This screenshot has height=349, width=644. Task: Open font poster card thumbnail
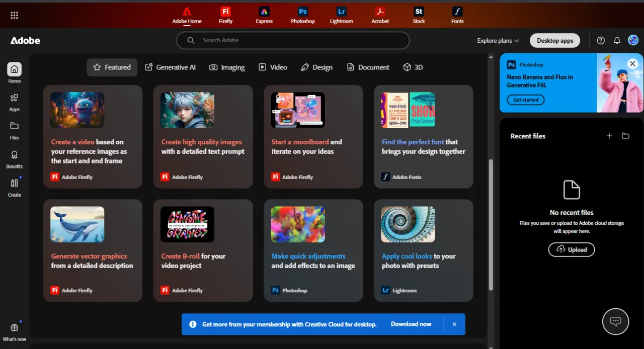click(x=408, y=110)
